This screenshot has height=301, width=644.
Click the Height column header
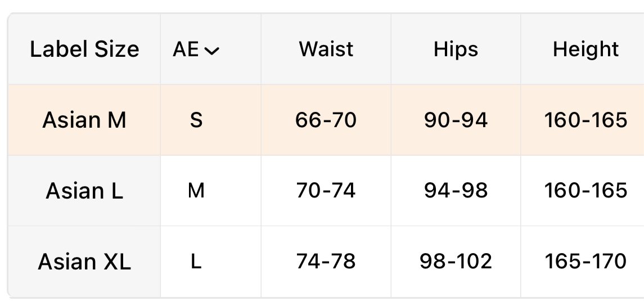pos(586,50)
